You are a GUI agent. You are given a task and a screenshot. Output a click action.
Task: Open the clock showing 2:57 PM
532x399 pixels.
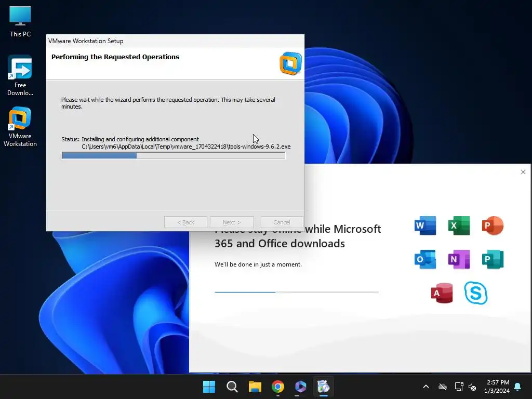point(497,387)
